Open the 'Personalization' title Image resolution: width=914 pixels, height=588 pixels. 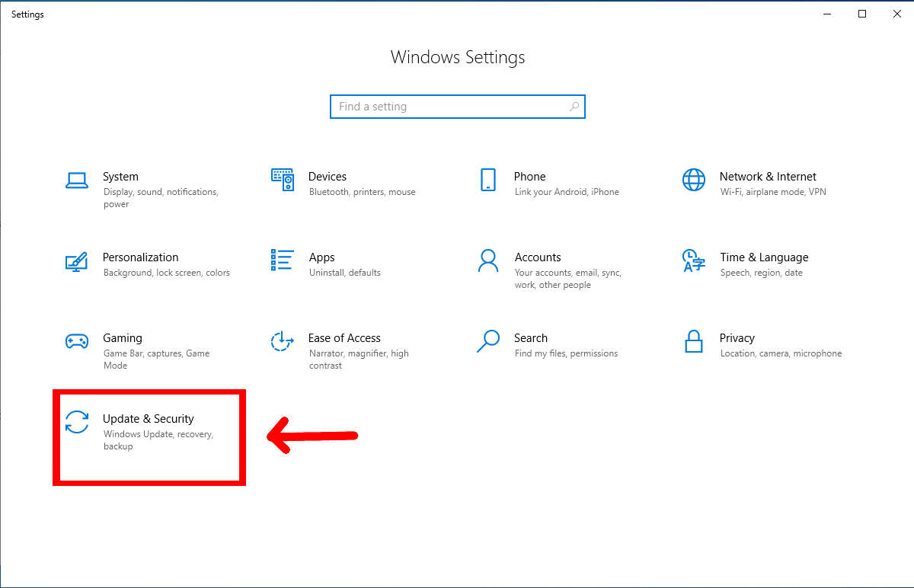point(141,257)
